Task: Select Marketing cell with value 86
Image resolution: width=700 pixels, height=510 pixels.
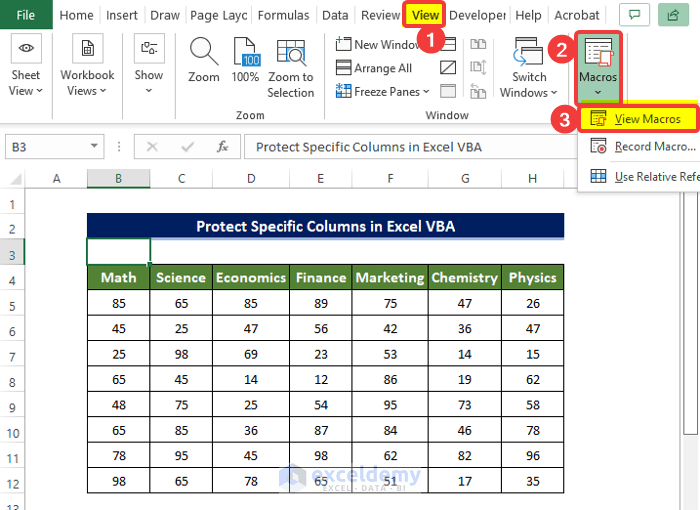Action: (x=390, y=379)
